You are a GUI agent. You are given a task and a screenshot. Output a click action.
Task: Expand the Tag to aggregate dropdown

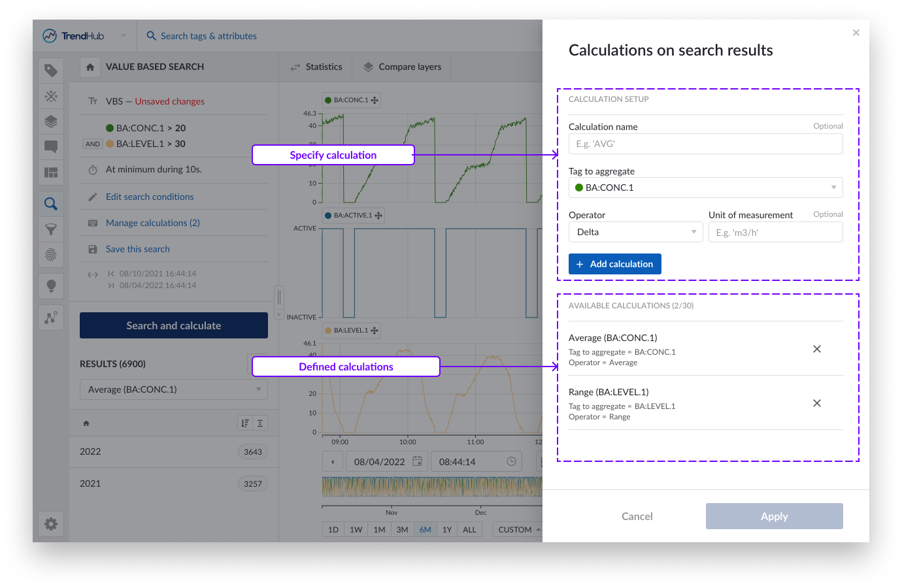(x=705, y=188)
